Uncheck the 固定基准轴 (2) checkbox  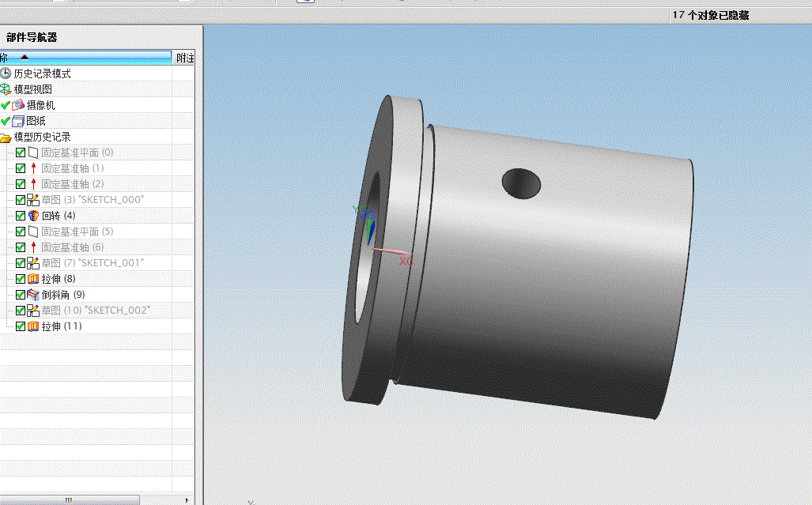(x=21, y=184)
